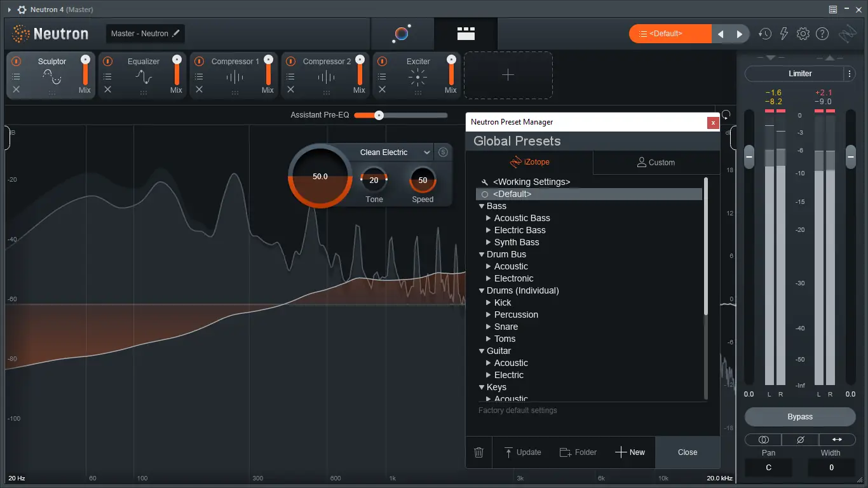This screenshot has height=488, width=868.
Task: Open the Assistant view with the orb icon
Action: tap(401, 34)
